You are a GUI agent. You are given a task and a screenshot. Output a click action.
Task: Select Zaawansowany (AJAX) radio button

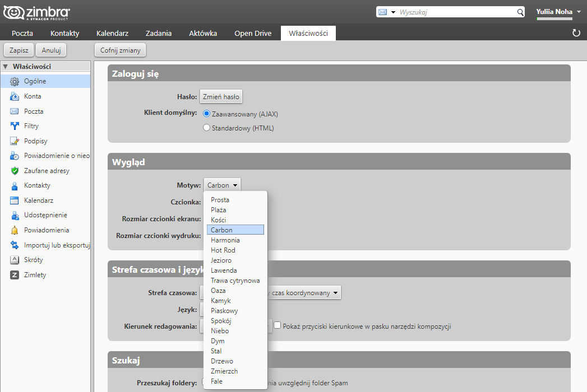click(x=206, y=114)
